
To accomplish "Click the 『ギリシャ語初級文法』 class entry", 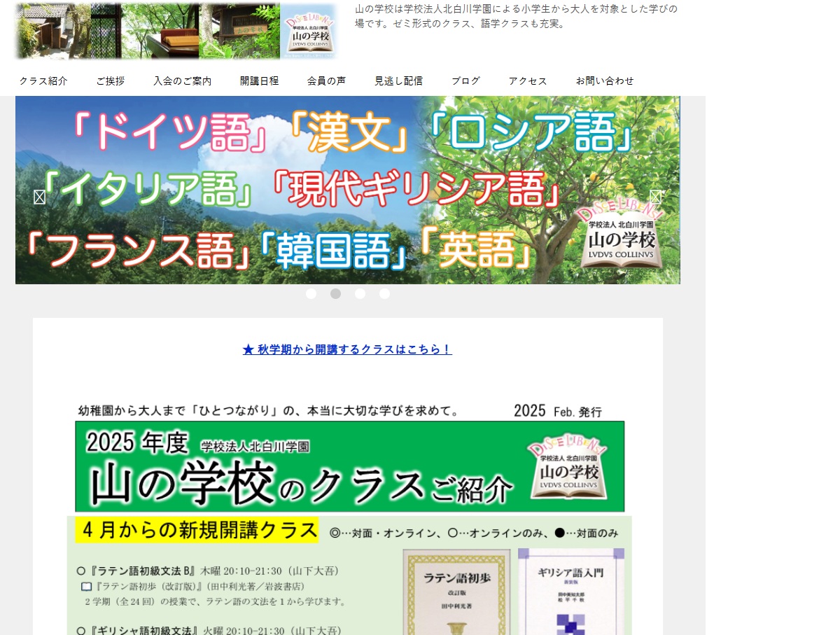I will [x=209, y=631].
